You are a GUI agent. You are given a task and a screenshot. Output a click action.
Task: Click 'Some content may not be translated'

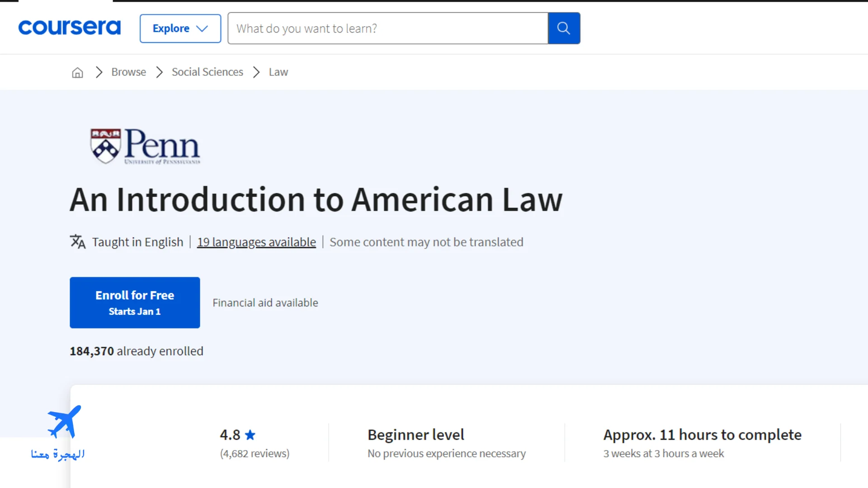tap(426, 242)
